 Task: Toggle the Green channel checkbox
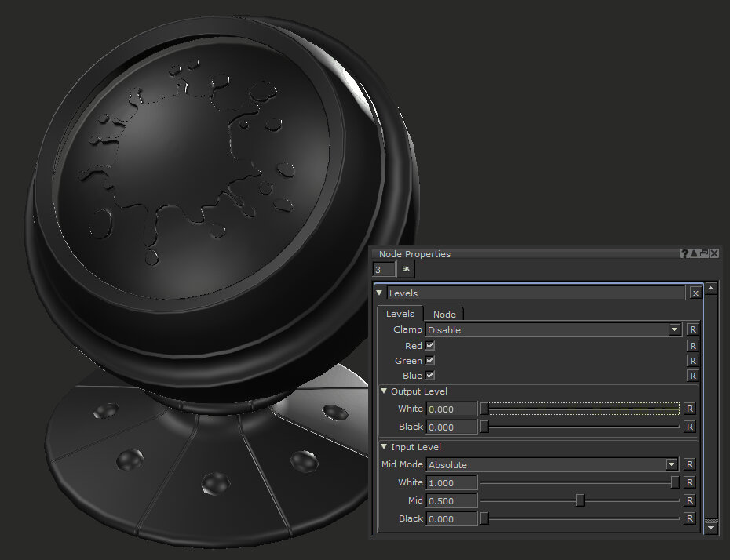pyautogui.click(x=430, y=361)
